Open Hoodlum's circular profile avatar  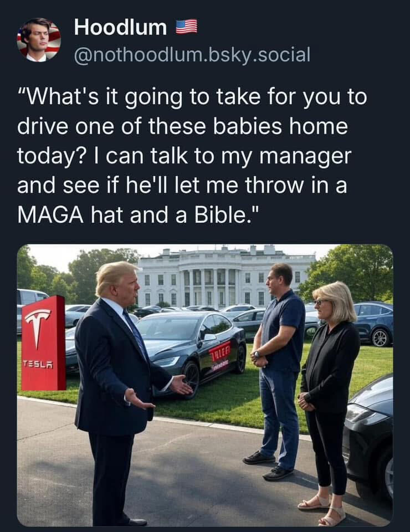coord(39,40)
